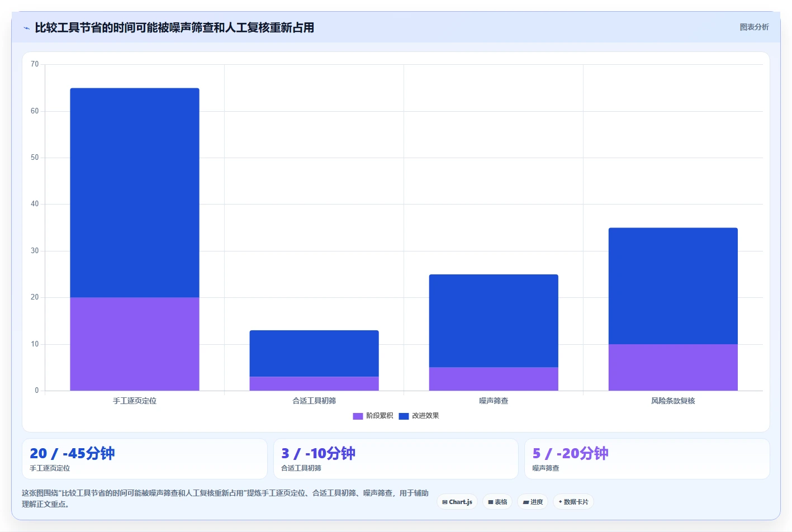This screenshot has height=532, width=792.
Task: Open the 5 / -20分钟 data card
Action: coord(647,459)
